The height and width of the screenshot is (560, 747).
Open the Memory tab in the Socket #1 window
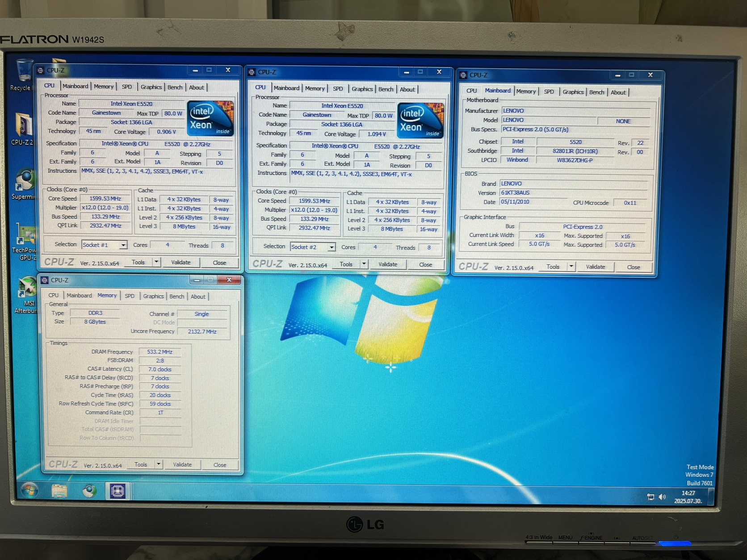click(x=104, y=87)
